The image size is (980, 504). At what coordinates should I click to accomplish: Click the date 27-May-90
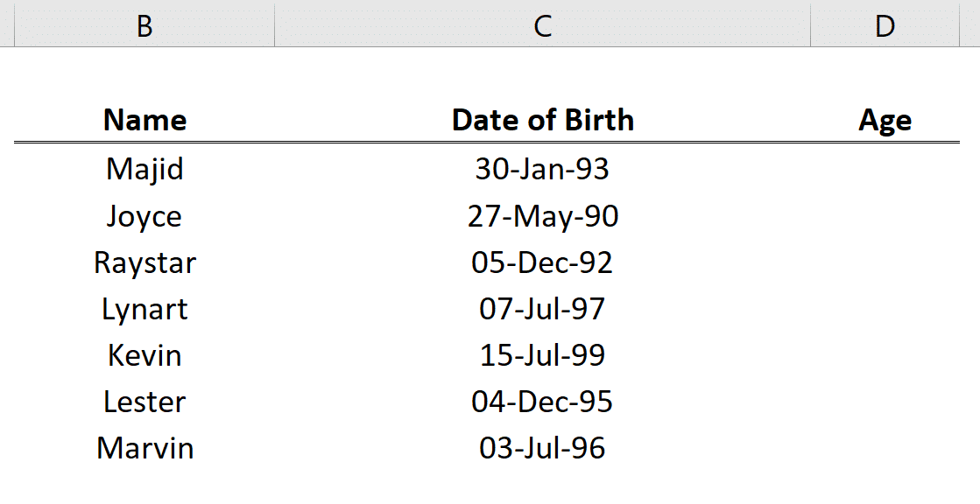542,215
